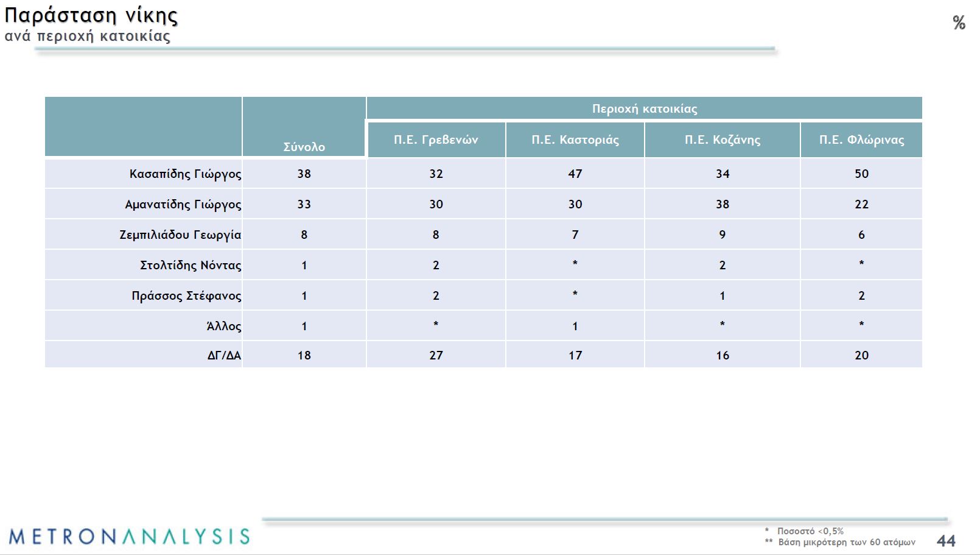The width and height of the screenshot is (980, 555).
Task: Click the 'Π.Ε. Κοζάνης' column header
Action: click(722, 140)
